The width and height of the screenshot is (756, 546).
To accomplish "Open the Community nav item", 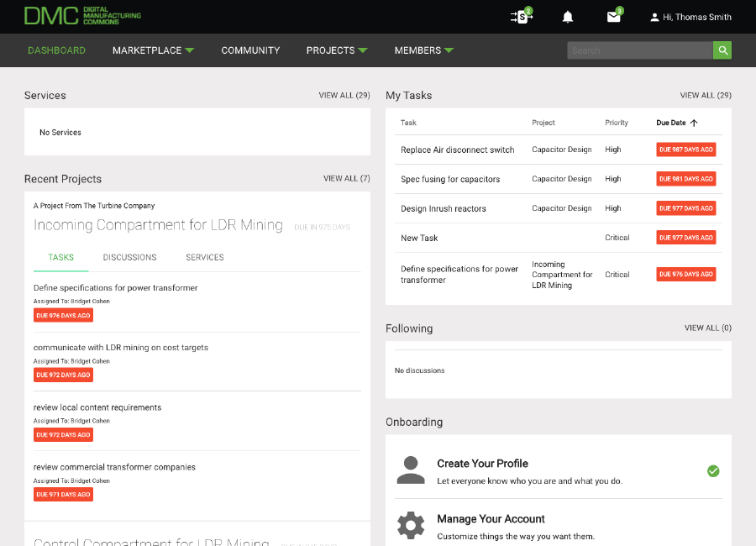I will click(250, 50).
